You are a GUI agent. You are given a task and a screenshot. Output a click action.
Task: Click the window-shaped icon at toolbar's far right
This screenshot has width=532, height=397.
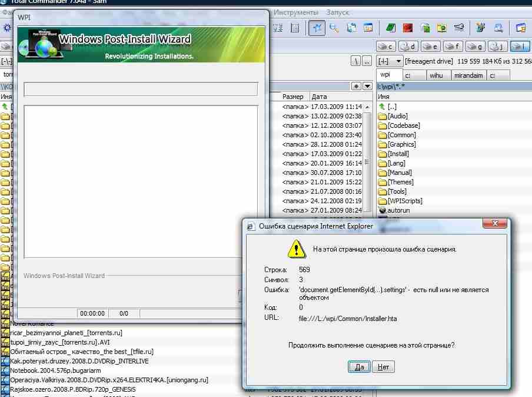(x=521, y=28)
